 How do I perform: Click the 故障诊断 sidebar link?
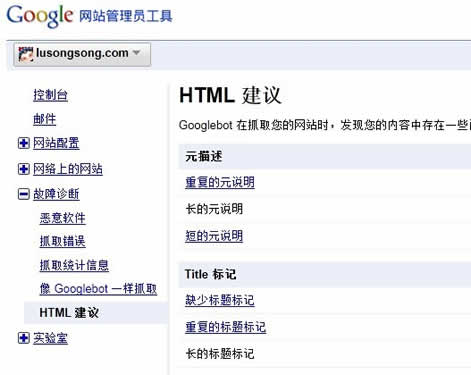[56, 194]
